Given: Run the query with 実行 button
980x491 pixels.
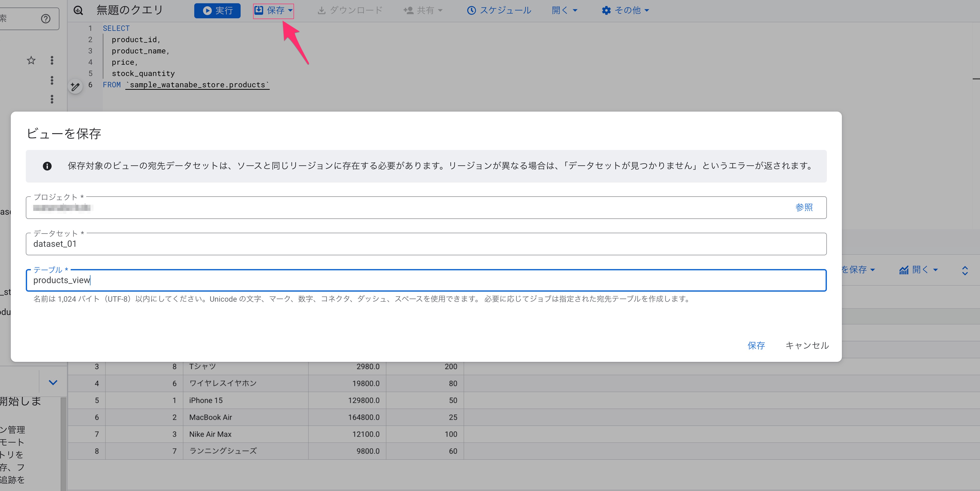Looking at the screenshot, I should (217, 10).
